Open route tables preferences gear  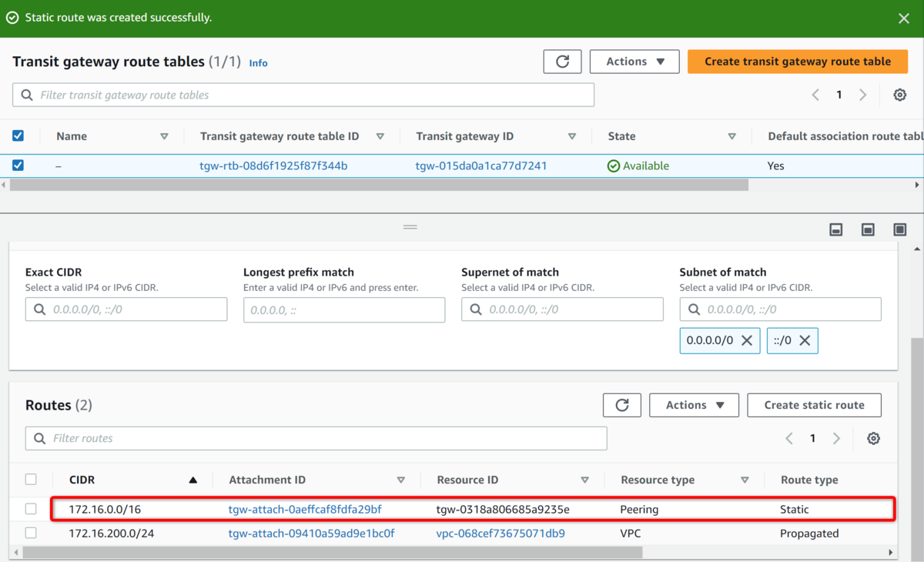(x=899, y=95)
